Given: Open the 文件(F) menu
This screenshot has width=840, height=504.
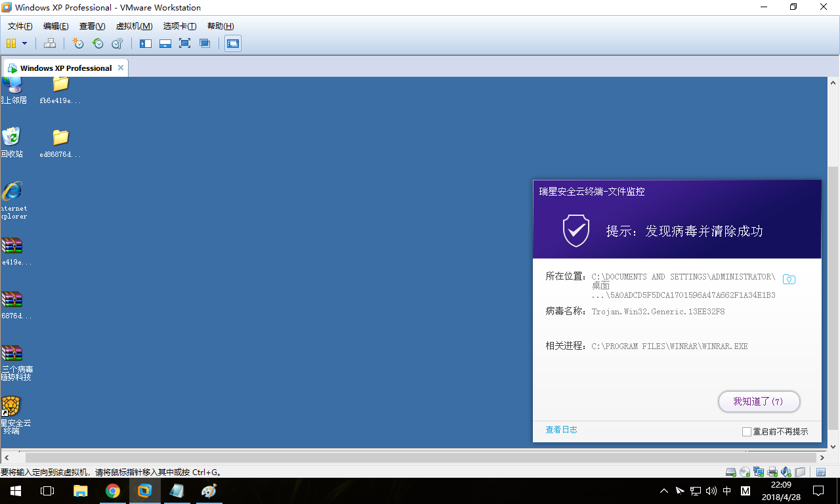Looking at the screenshot, I should coord(20,26).
